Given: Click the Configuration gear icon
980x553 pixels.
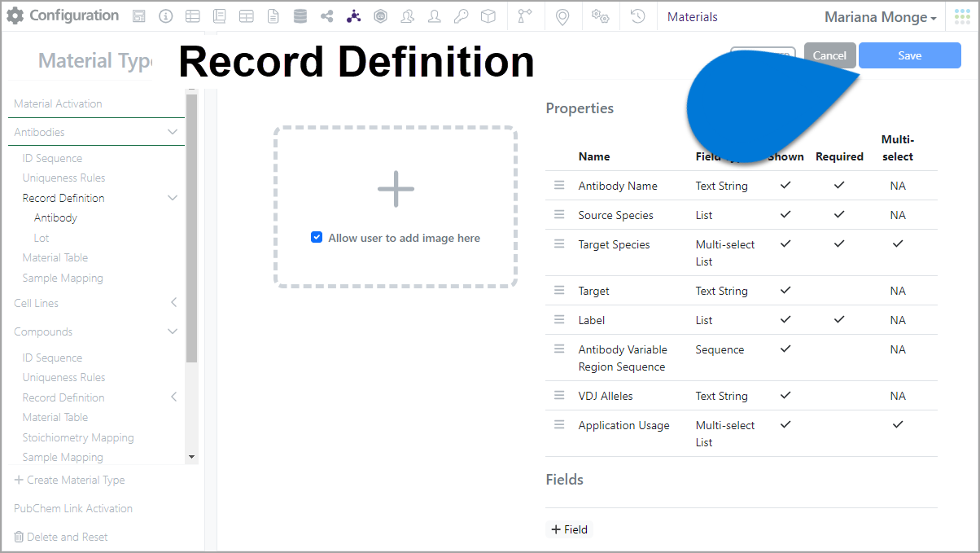Looking at the screenshot, I should [15, 15].
